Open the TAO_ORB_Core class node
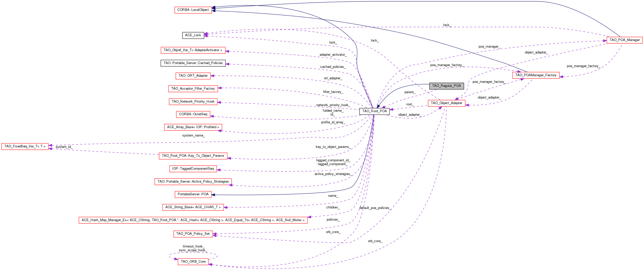The height and width of the screenshot is (270, 644). coord(193,261)
